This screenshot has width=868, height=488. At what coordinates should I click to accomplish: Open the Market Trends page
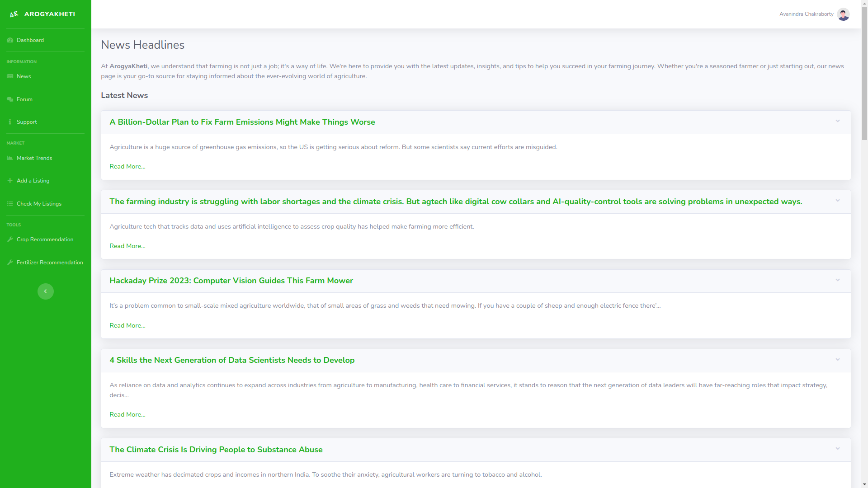click(x=34, y=158)
